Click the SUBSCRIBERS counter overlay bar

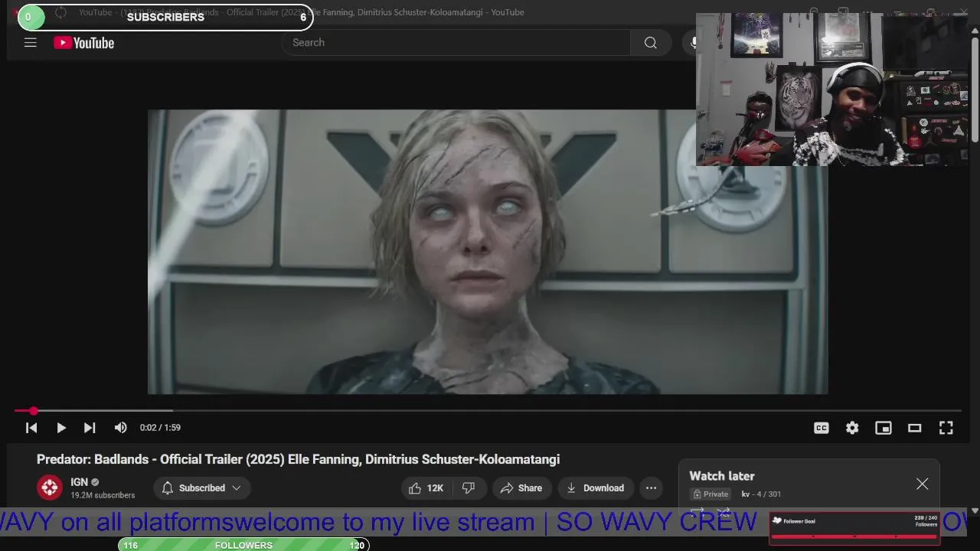pos(165,17)
